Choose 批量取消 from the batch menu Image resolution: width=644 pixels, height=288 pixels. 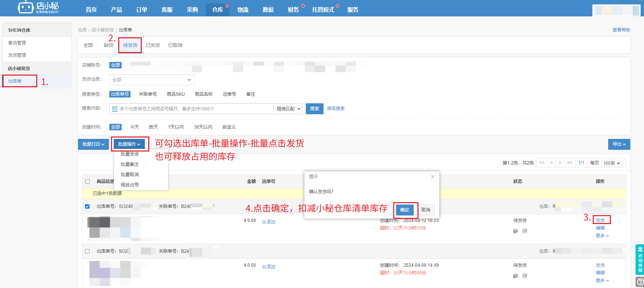click(x=130, y=175)
